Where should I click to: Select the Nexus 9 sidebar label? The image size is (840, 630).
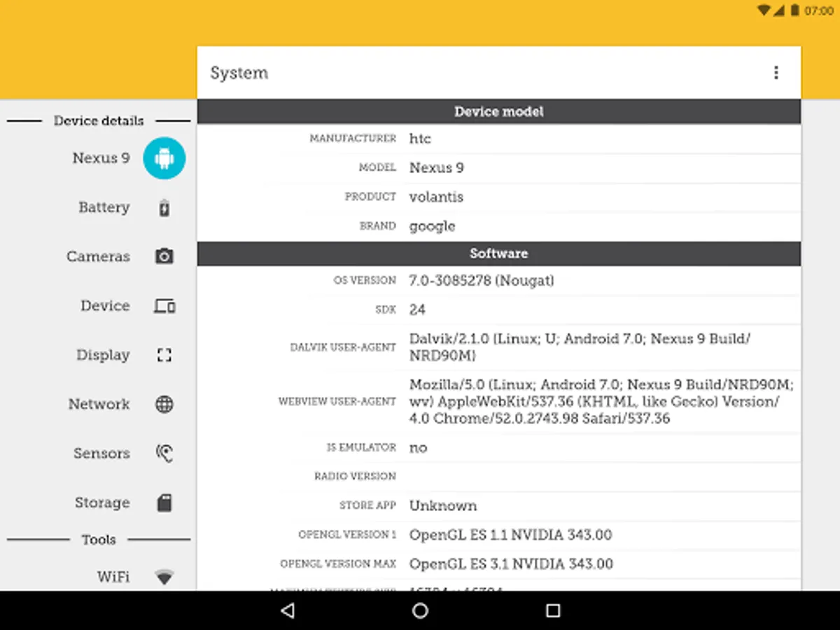[x=101, y=158]
